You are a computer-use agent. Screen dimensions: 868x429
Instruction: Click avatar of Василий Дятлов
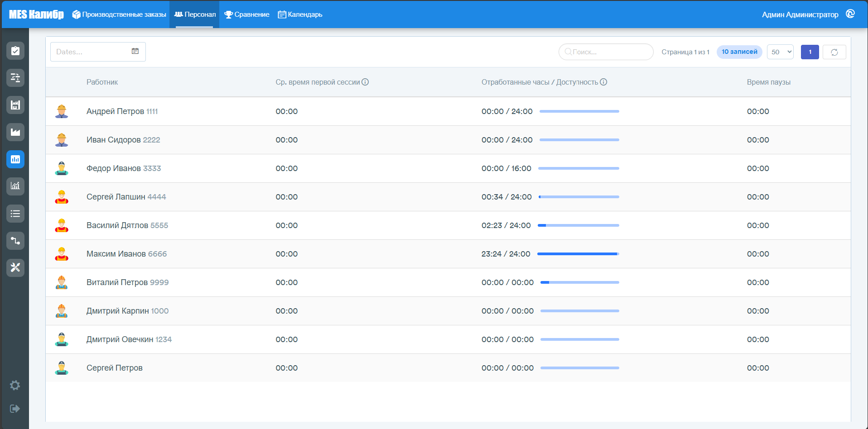[62, 225]
